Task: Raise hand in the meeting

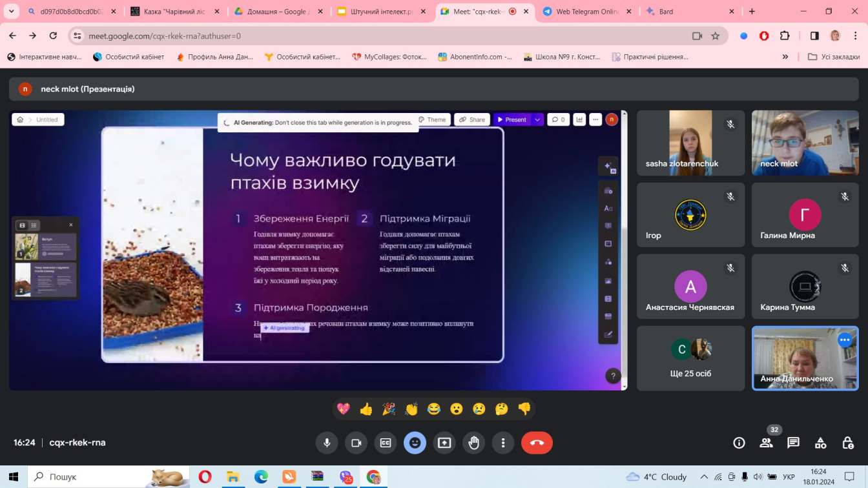Action: click(x=474, y=443)
